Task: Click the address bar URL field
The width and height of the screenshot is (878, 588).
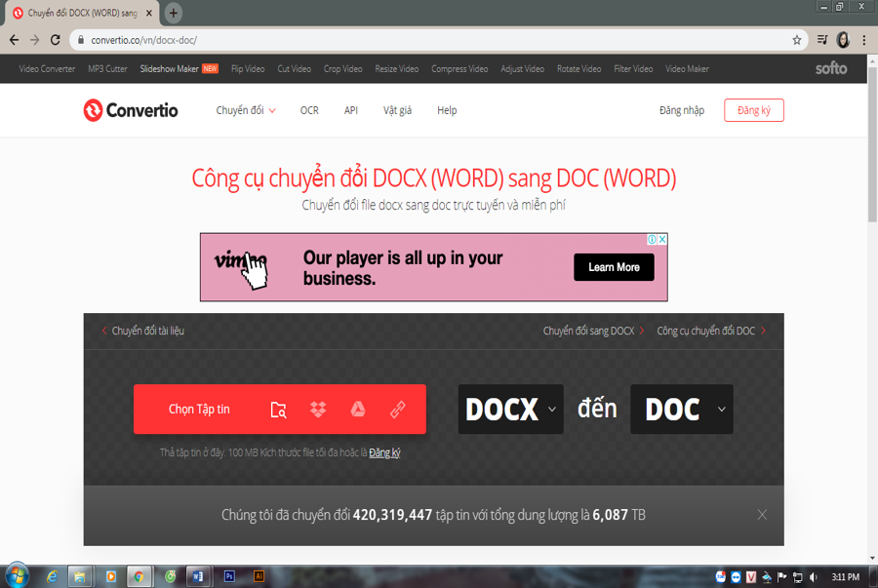Action: (x=437, y=40)
